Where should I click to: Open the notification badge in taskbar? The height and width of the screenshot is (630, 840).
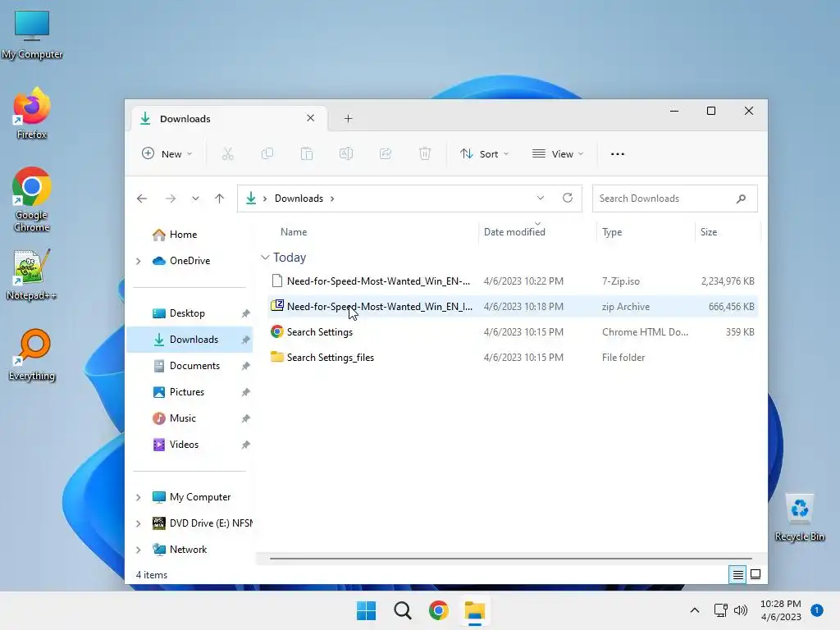coord(817,610)
